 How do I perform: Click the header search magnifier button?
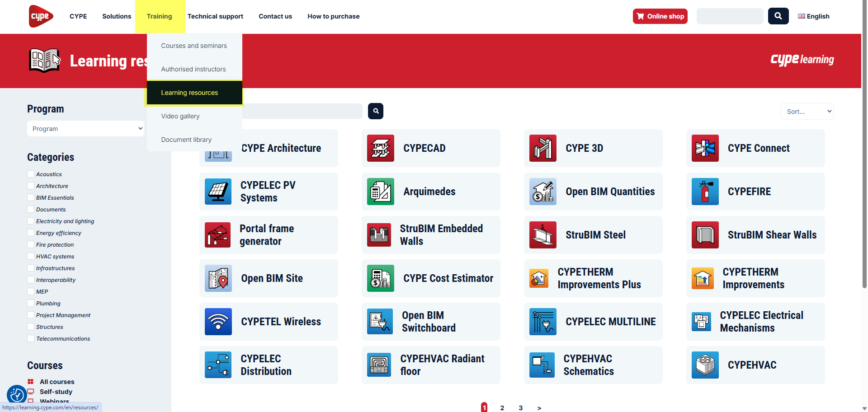(778, 16)
